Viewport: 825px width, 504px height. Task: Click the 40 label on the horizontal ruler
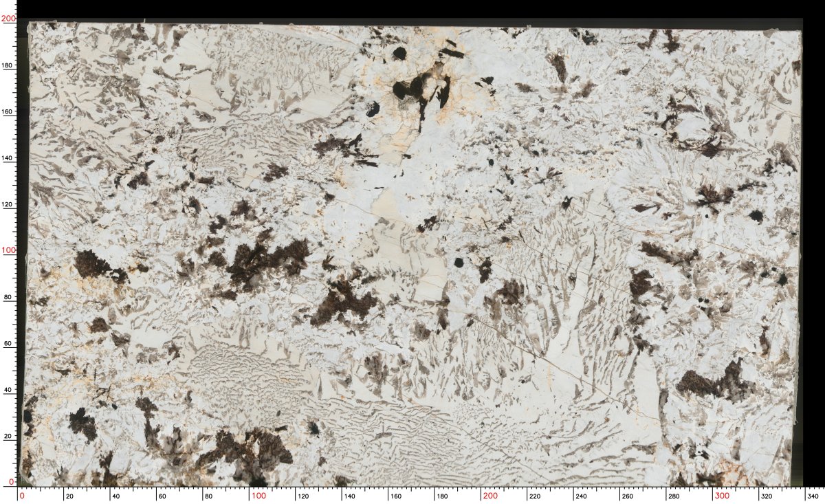pyautogui.click(x=115, y=496)
